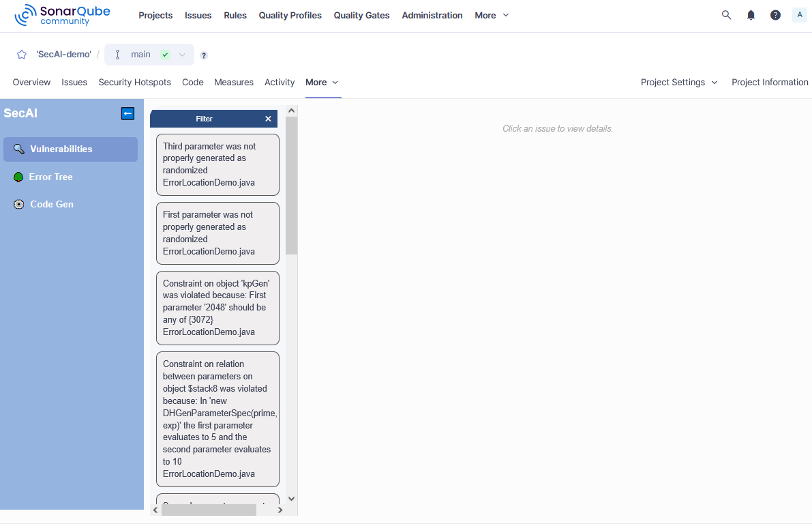Image resolution: width=812 pixels, height=524 pixels.
Task: Click green quality gate passed checkmark
Action: click(165, 55)
